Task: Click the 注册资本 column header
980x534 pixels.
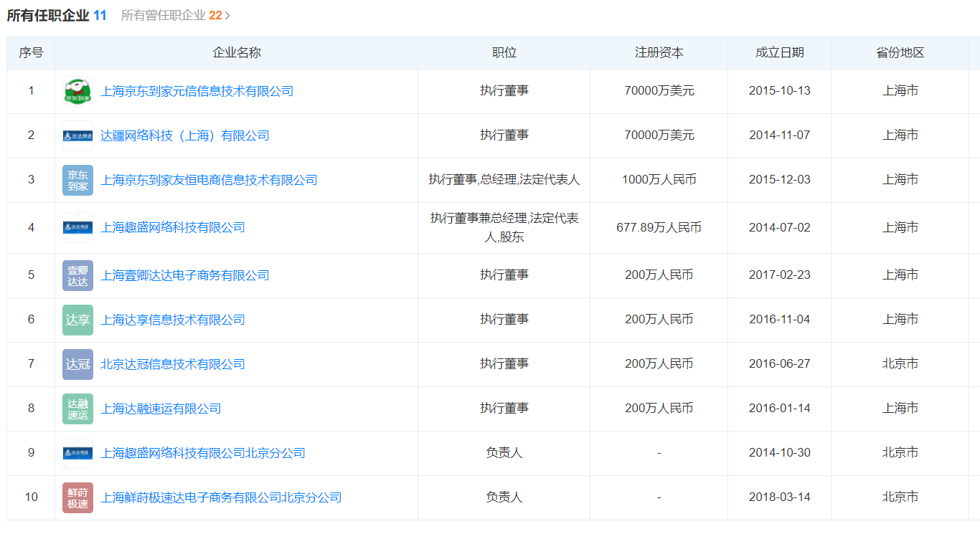Action: (x=659, y=53)
